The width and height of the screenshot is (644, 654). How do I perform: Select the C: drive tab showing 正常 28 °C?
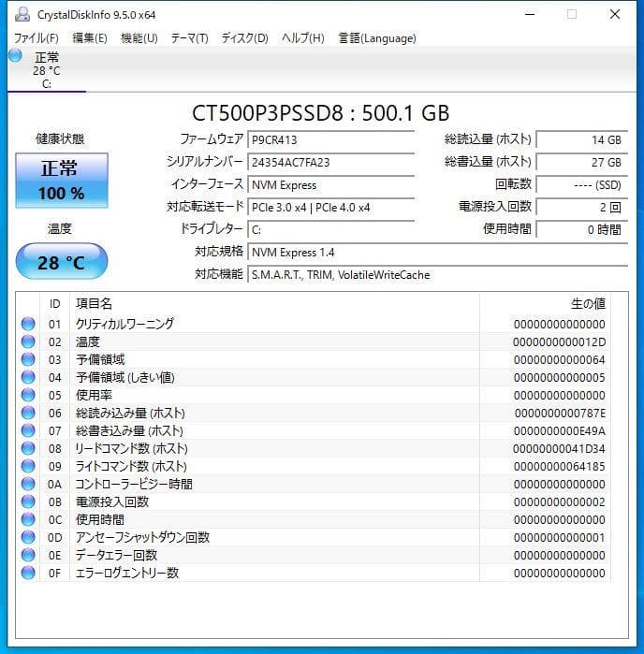[x=47, y=69]
